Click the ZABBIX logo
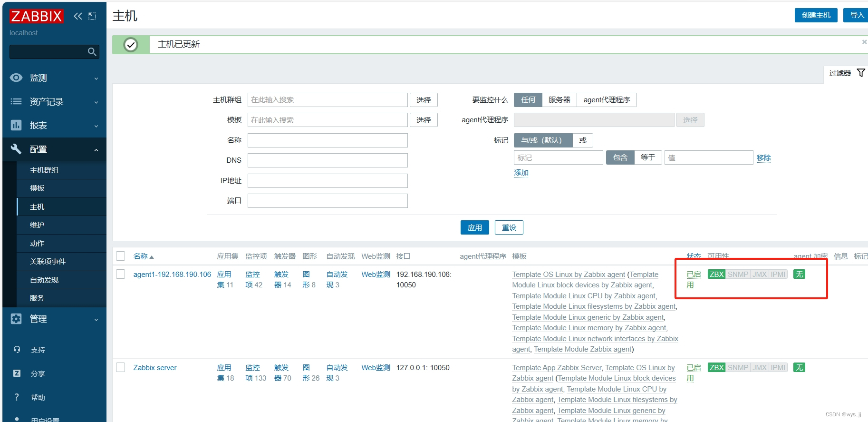Viewport: 868px width, 422px height. coord(36,16)
